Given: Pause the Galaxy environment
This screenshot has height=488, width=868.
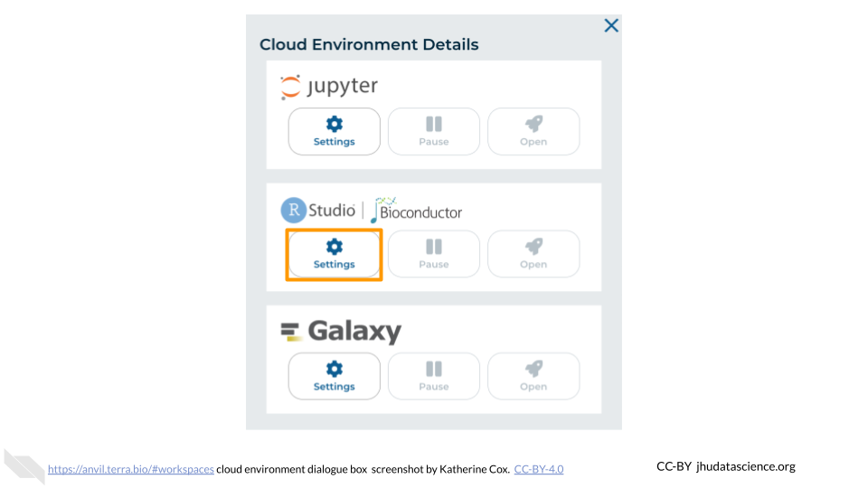Looking at the screenshot, I should coord(433,377).
